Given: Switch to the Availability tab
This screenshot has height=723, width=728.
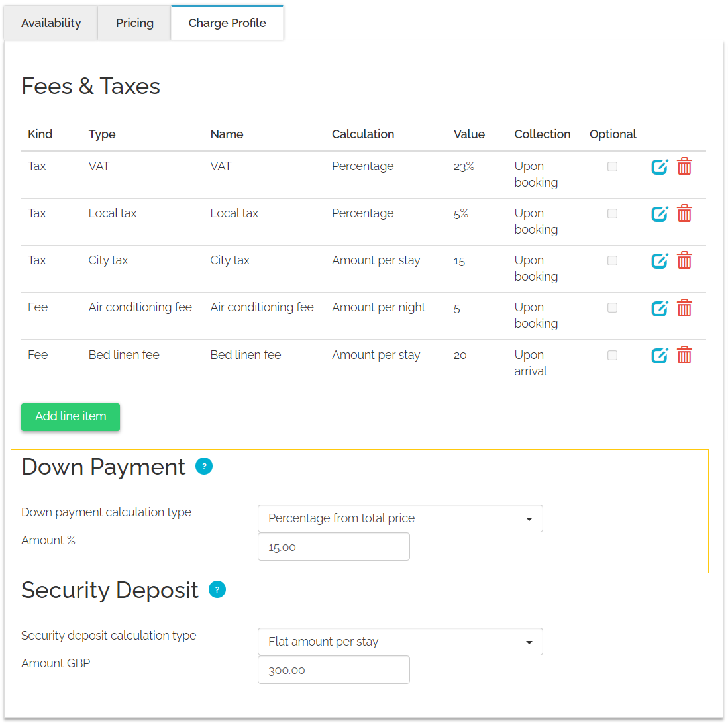Looking at the screenshot, I should [x=51, y=23].
